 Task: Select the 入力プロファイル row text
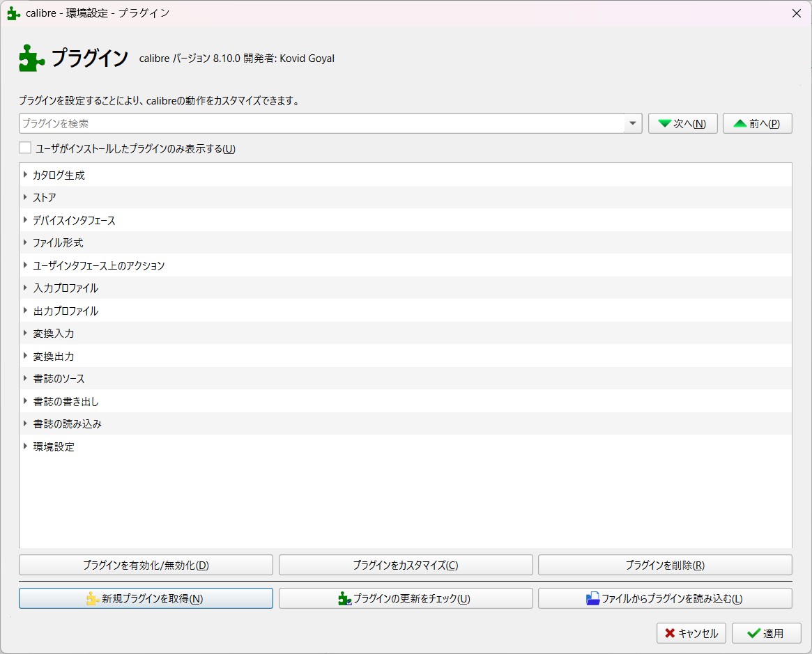click(x=66, y=288)
